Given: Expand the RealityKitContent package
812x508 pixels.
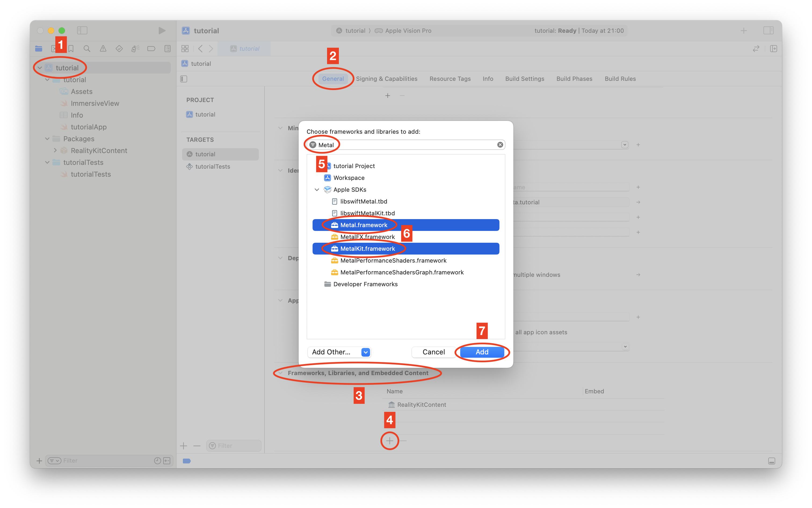Looking at the screenshot, I should click(x=55, y=151).
